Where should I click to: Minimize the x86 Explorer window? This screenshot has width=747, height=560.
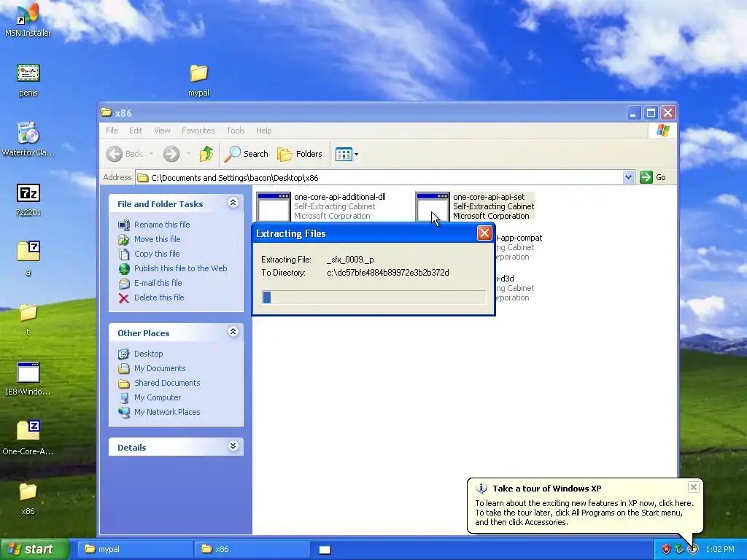pos(634,113)
